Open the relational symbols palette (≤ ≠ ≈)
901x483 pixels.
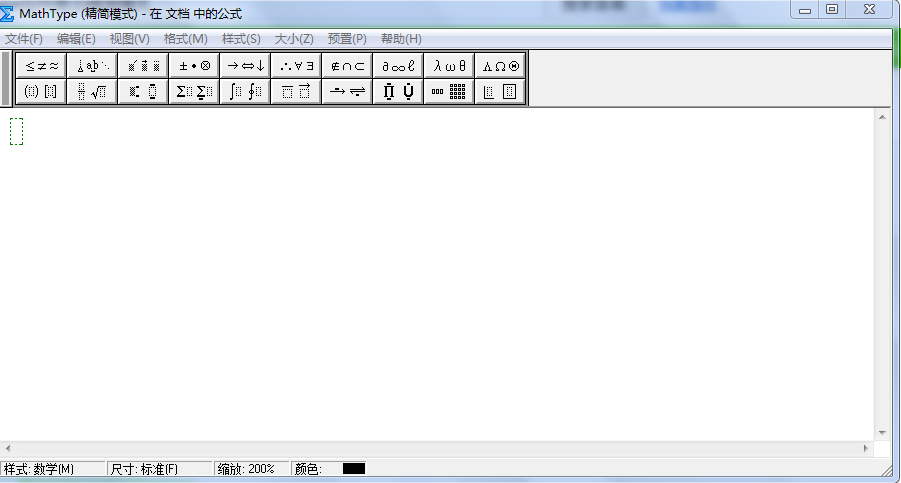click(x=41, y=66)
